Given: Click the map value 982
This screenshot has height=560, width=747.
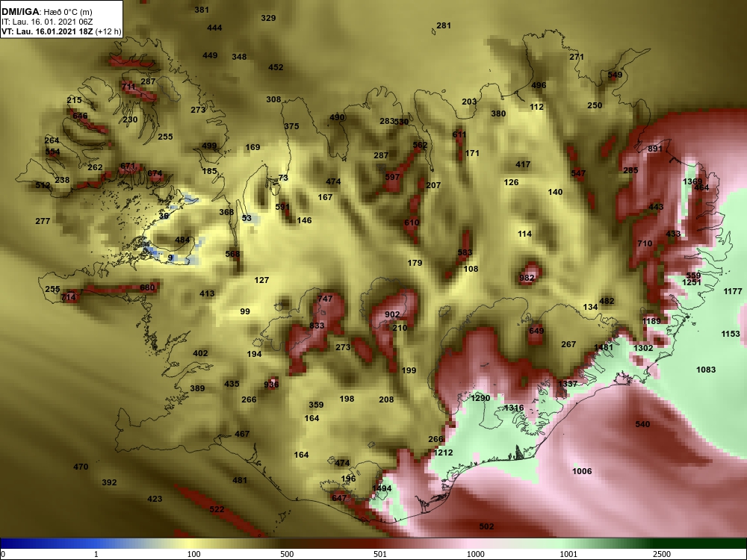Looking at the screenshot, I should click(527, 278).
